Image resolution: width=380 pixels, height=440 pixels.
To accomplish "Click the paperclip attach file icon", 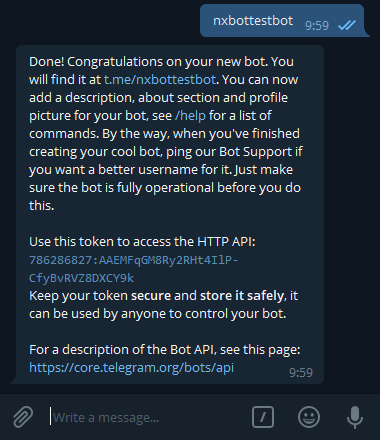I will pos(23,417).
